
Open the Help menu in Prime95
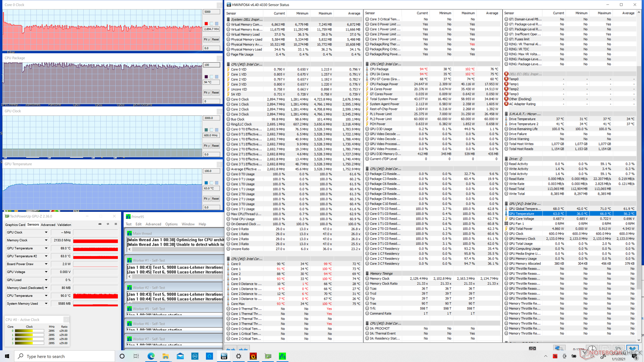[x=202, y=224]
